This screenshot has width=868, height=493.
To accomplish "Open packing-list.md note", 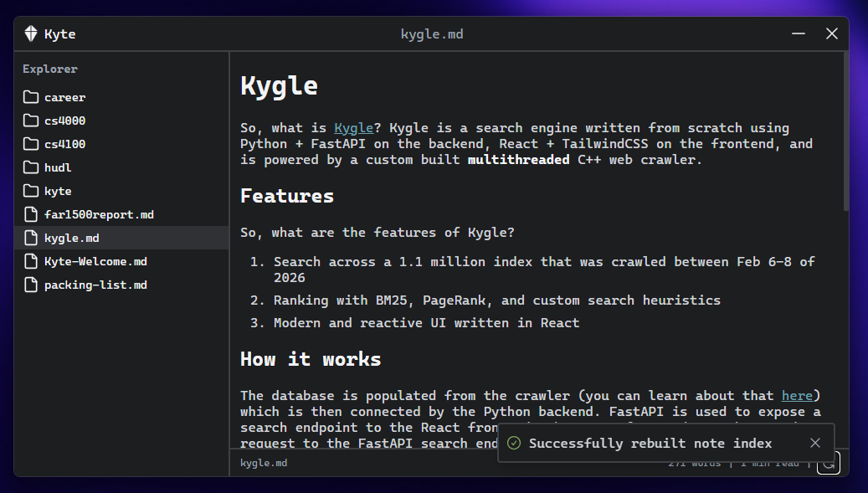I will pos(121,285).
